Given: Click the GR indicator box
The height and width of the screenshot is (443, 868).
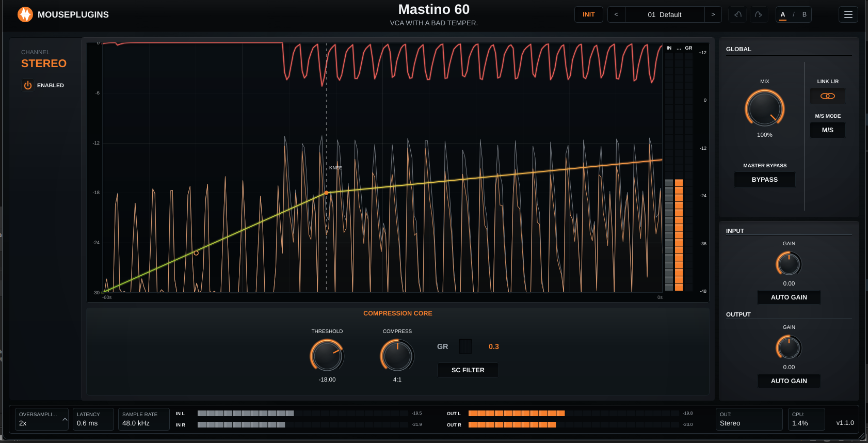Looking at the screenshot, I should (x=465, y=346).
